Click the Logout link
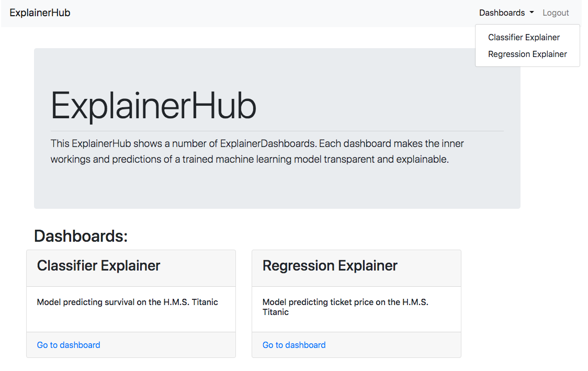This screenshot has height=371, width=588. pos(556,12)
